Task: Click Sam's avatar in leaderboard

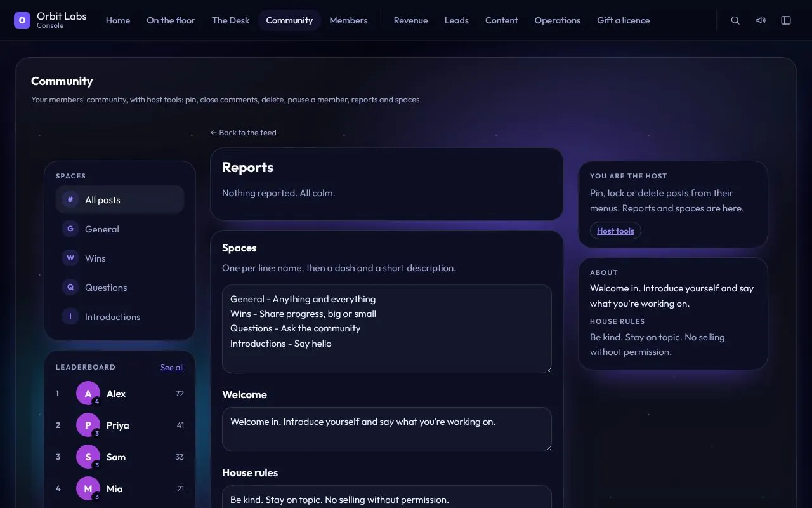Action: [88, 457]
